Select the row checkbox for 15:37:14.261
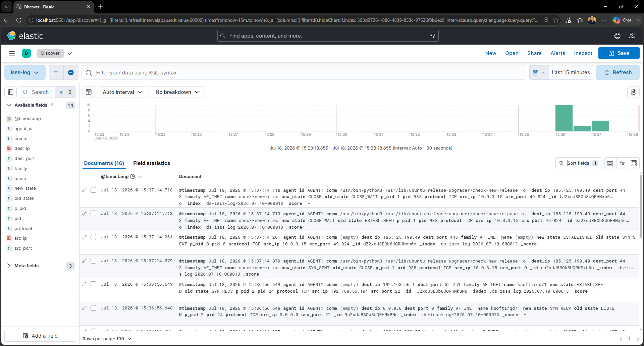Viewport: 644px width, 346px height. (94, 237)
